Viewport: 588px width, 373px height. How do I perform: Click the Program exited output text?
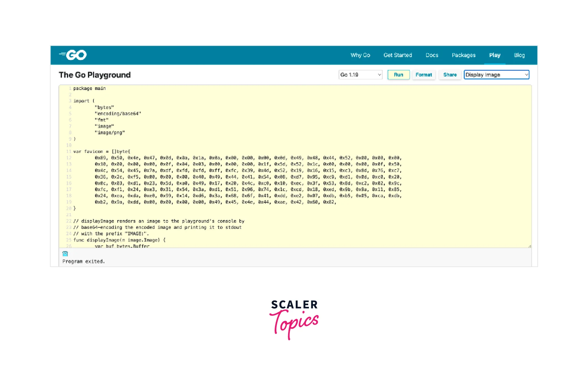[84, 262]
